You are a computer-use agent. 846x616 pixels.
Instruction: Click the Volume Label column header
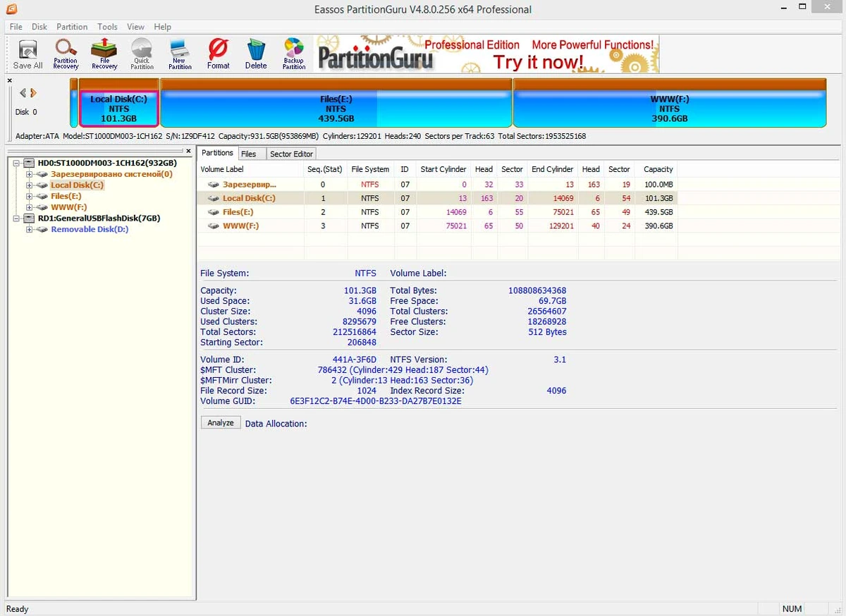(x=250, y=169)
